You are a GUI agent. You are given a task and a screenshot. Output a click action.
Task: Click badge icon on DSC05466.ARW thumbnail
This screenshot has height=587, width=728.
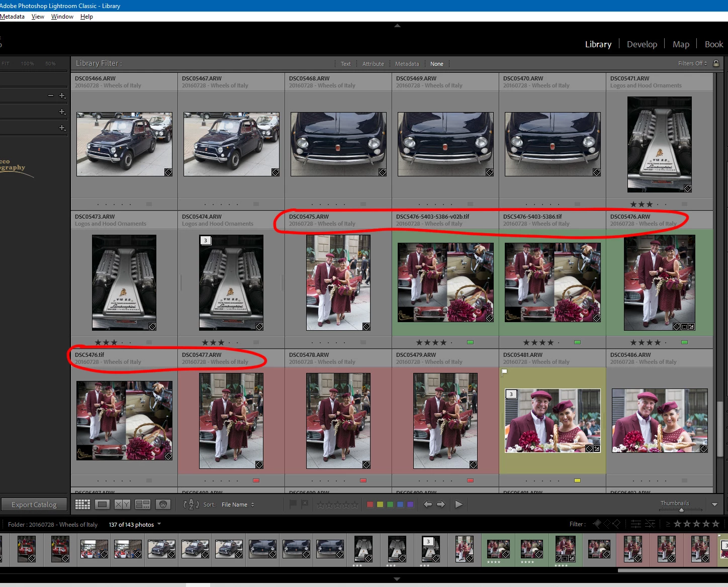(168, 172)
